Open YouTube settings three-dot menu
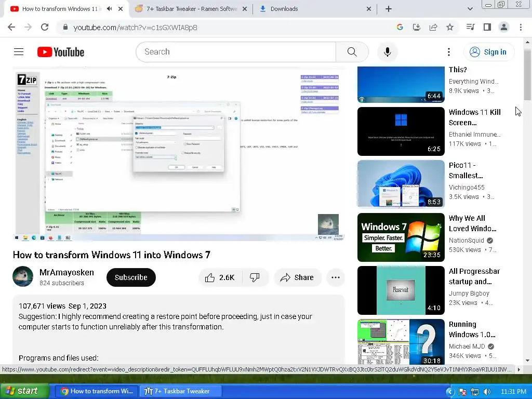This screenshot has height=399, width=532. click(448, 52)
